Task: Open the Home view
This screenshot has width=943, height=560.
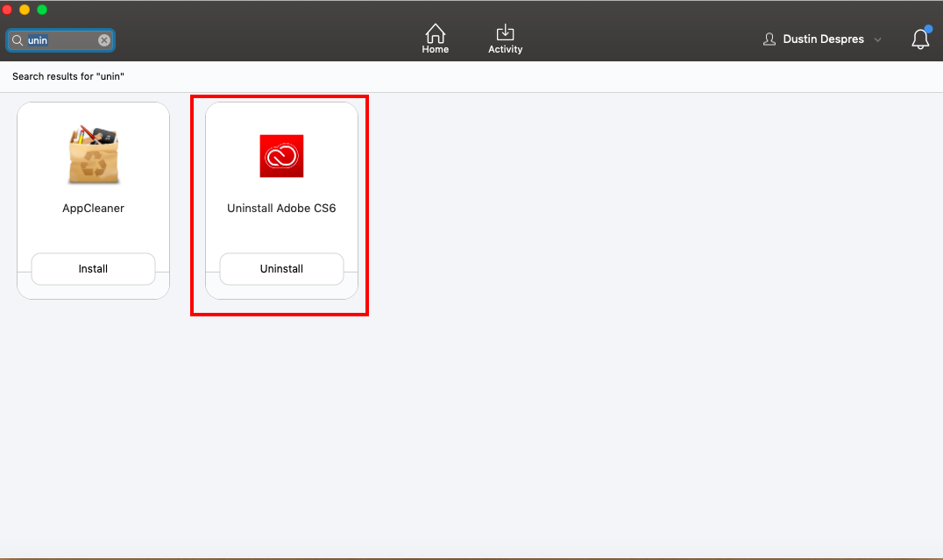Action: coord(435,39)
